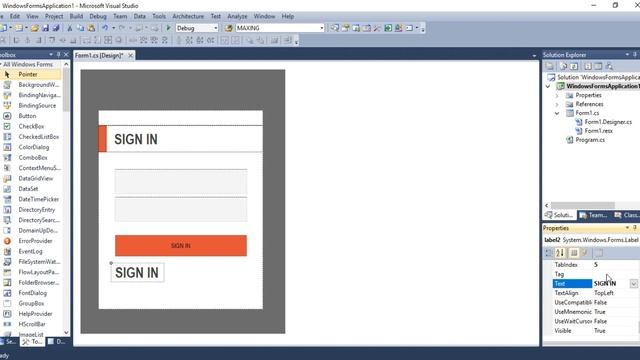Open the Analyze menu
This screenshot has height=360, width=640.
(237, 16)
